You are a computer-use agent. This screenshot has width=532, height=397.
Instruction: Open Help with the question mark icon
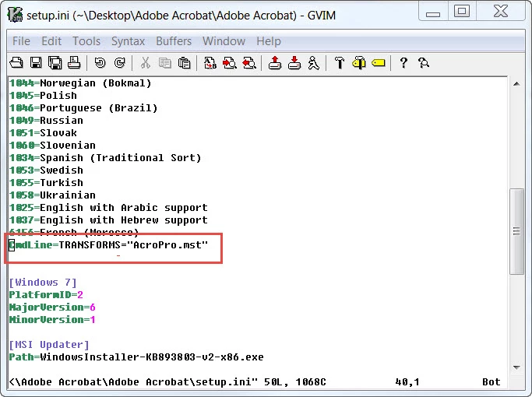click(x=403, y=63)
